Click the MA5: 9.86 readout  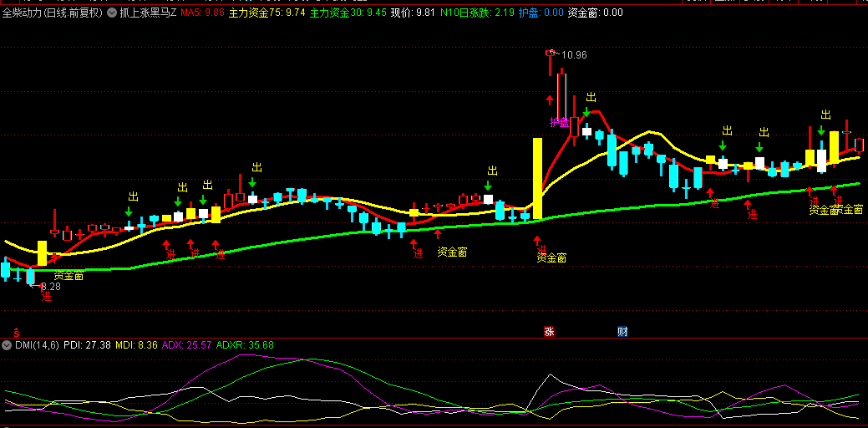coord(203,13)
